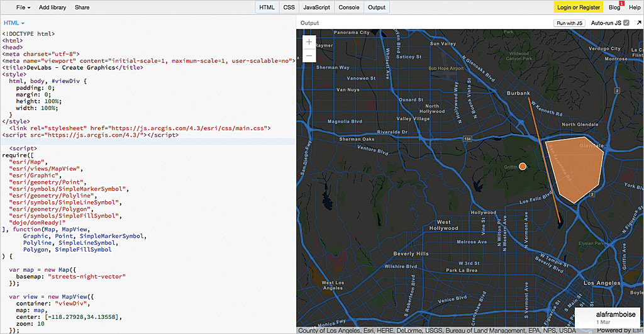Open the File dropdown menu
Viewport: 644px width, 334px height.
click(24, 8)
